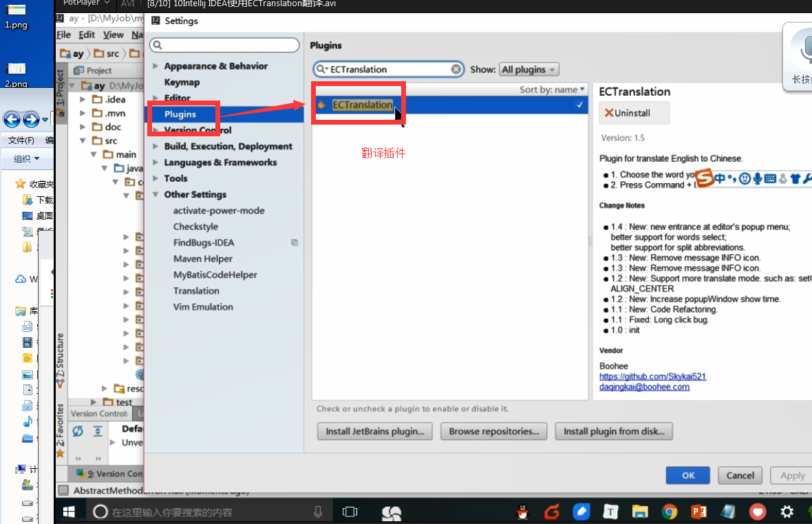Open the File menu in IntelliJ

(x=64, y=34)
